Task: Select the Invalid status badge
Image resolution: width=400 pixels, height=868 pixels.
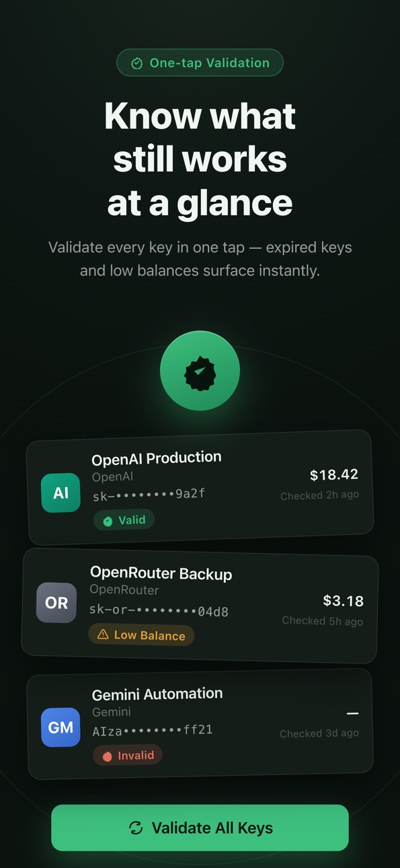Action: click(128, 756)
